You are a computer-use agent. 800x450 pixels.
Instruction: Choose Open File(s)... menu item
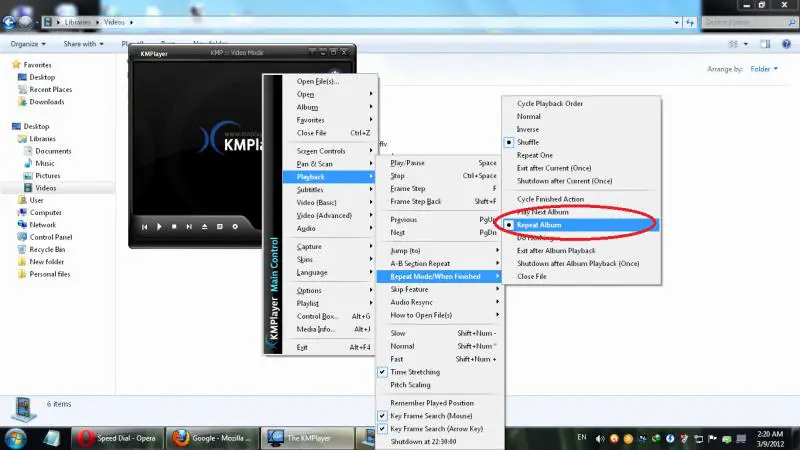coord(330,81)
